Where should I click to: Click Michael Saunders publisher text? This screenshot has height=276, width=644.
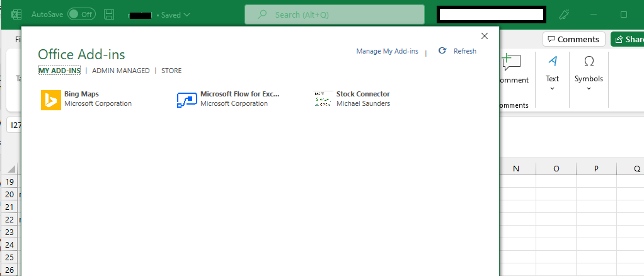click(363, 103)
